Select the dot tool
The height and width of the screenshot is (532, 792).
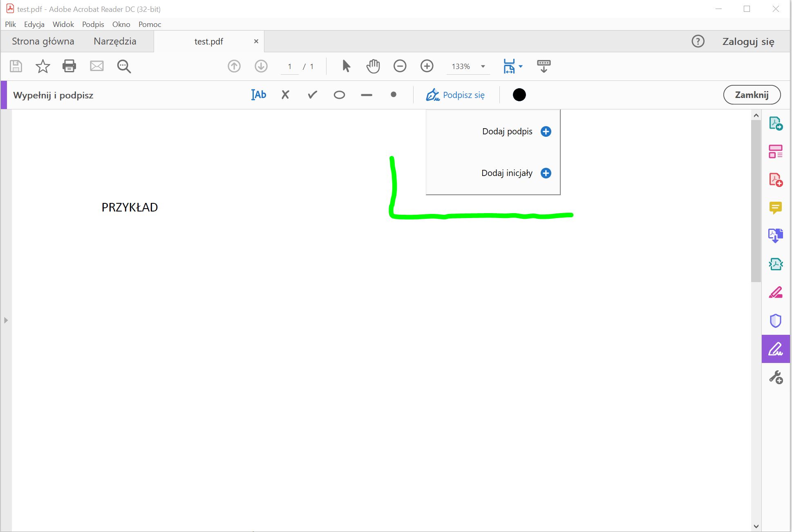[x=394, y=95]
